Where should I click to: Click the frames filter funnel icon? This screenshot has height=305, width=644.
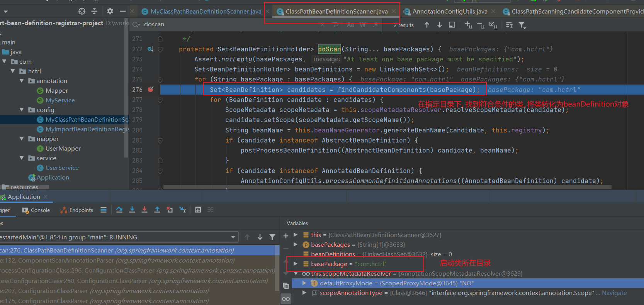[x=272, y=237]
